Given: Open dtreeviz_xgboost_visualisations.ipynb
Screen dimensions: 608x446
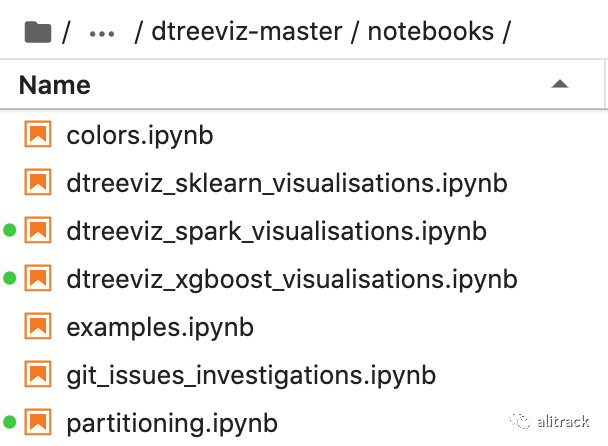Looking at the screenshot, I should 292,280.
